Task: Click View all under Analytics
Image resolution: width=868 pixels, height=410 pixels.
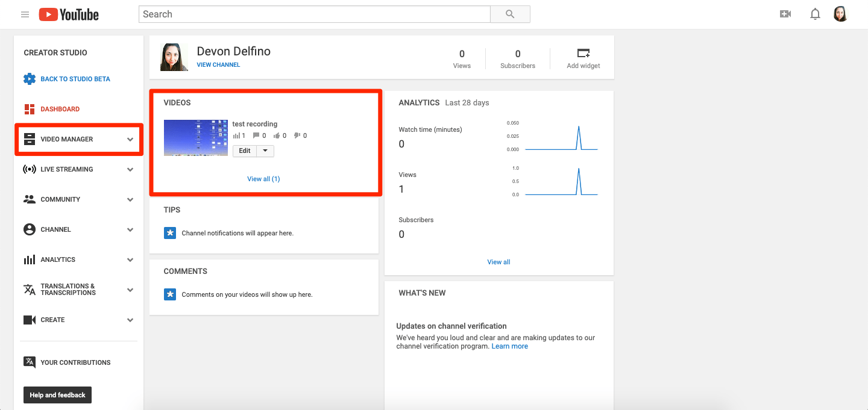Action: click(498, 262)
